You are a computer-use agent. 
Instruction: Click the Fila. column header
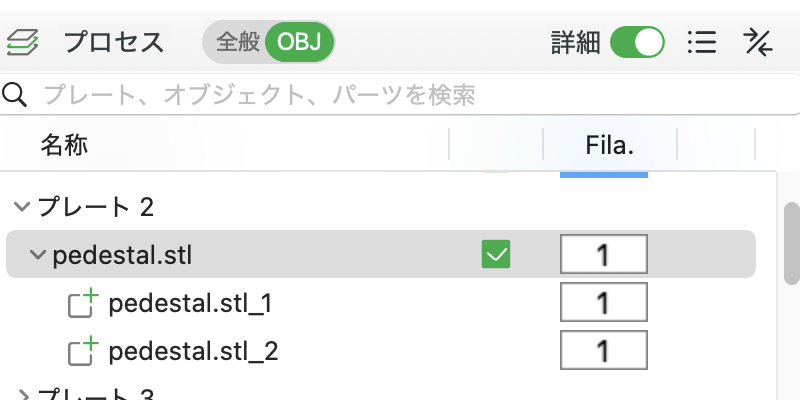pyautogui.click(x=610, y=146)
